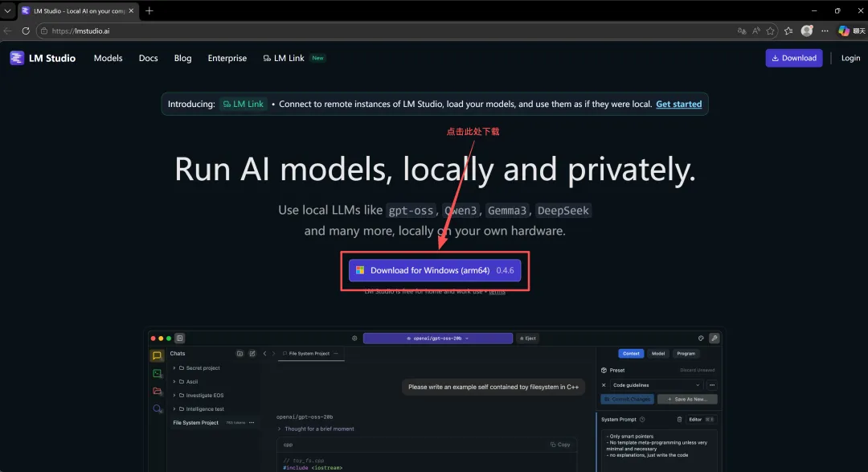Click the Commit Changes button
868x472 pixels.
[x=627, y=399]
